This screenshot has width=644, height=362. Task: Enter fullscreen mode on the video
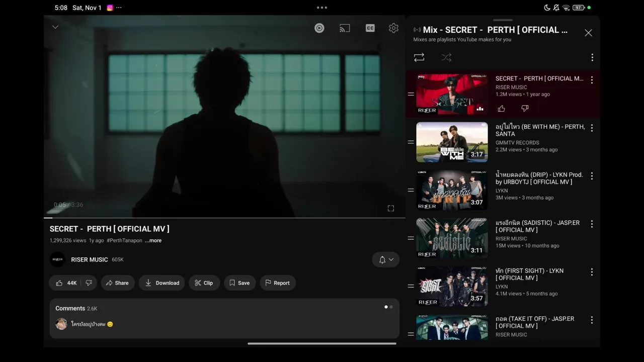[x=391, y=208]
